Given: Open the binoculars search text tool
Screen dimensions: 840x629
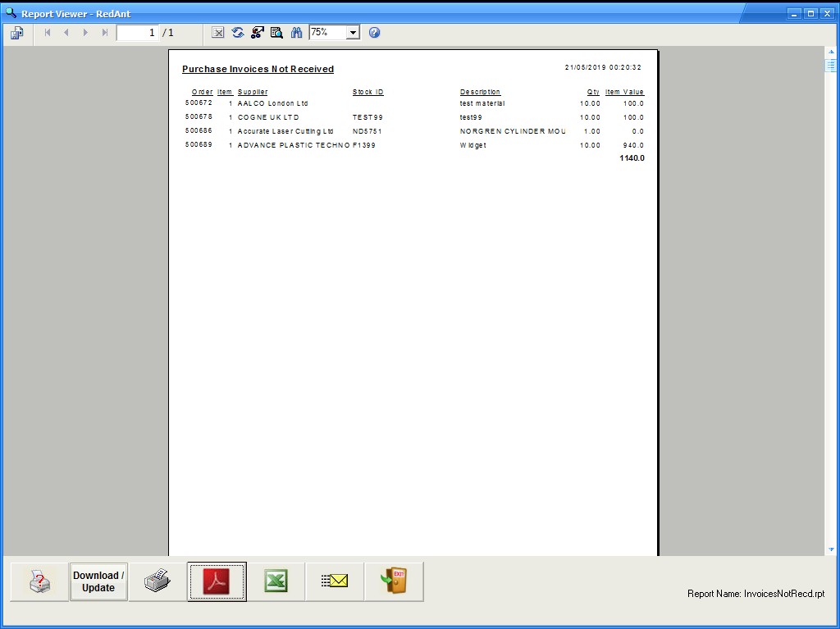Looking at the screenshot, I should pyautogui.click(x=296, y=33).
